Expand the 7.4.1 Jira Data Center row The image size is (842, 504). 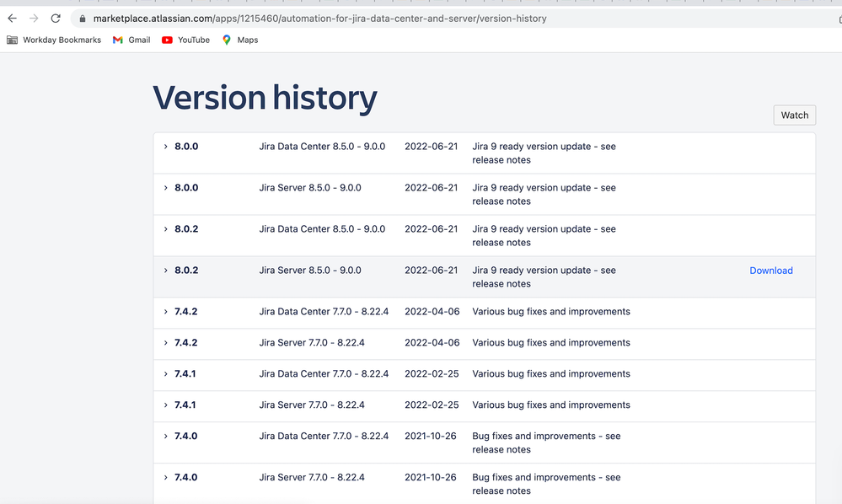tap(165, 374)
